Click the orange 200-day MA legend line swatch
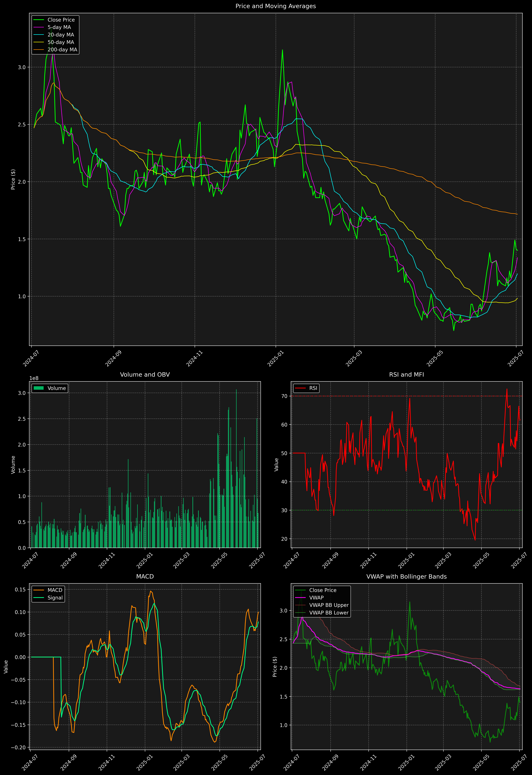This screenshot has width=532, height=775. 39,50
